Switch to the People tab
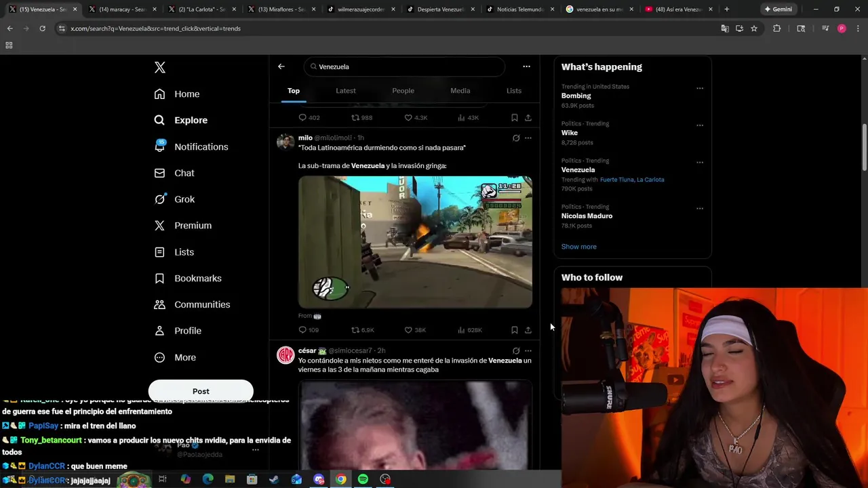 [x=403, y=91]
